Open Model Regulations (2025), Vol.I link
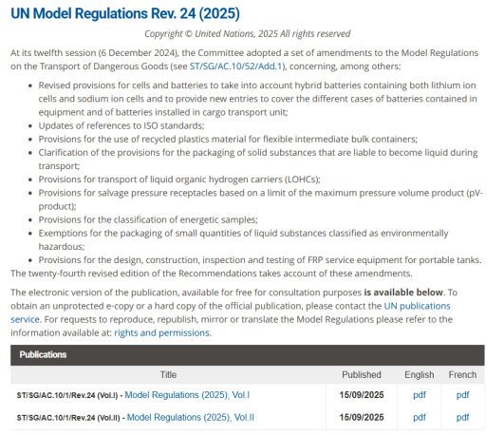 point(187,395)
